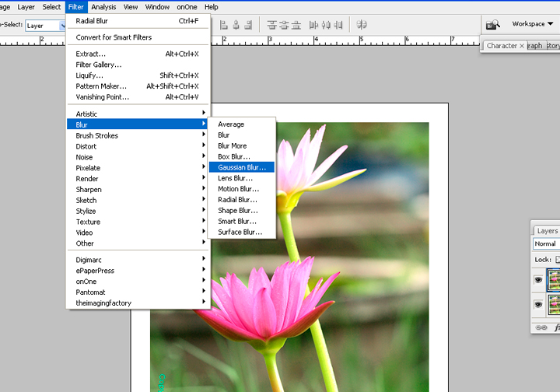560x392 pixels.
Task: Click the layer style fx icon
Action: point(556,328)
